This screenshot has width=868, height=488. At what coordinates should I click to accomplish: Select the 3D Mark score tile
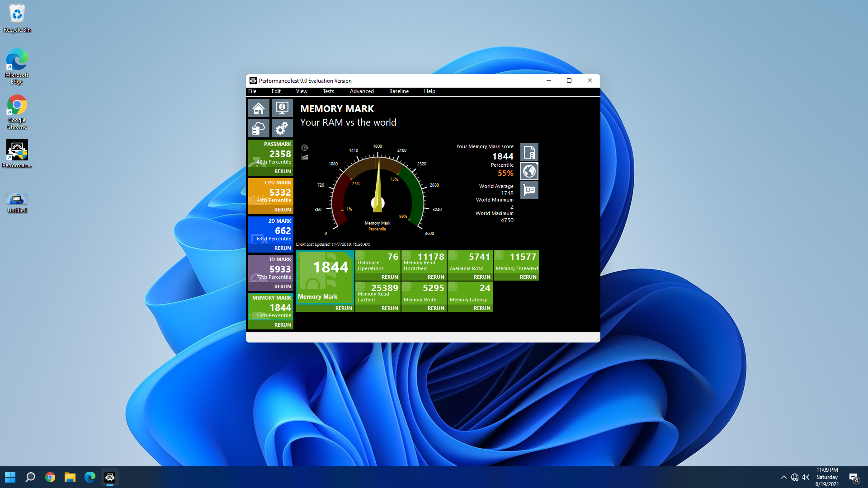coord(271,269)
